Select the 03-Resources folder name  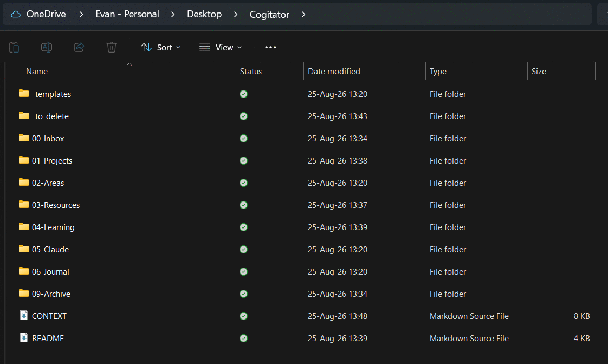tap(56, 205)
